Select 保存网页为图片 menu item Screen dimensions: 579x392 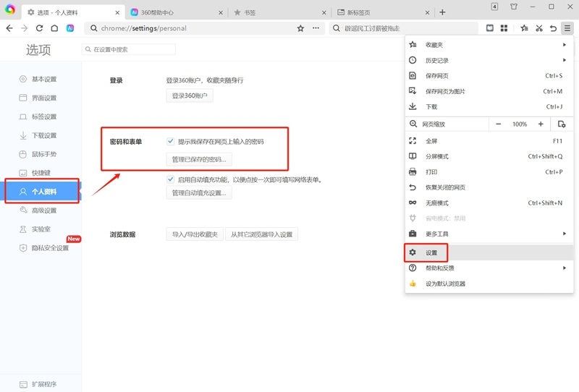[x=489, y=91]
